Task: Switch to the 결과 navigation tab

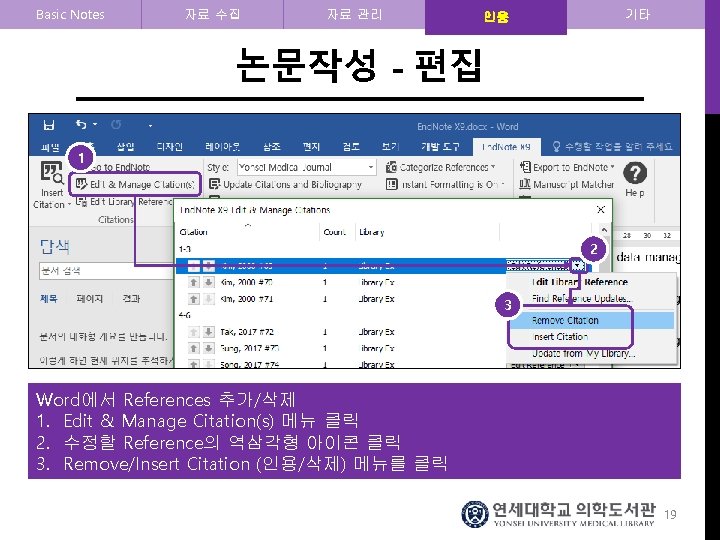Action: pos(131,298)
